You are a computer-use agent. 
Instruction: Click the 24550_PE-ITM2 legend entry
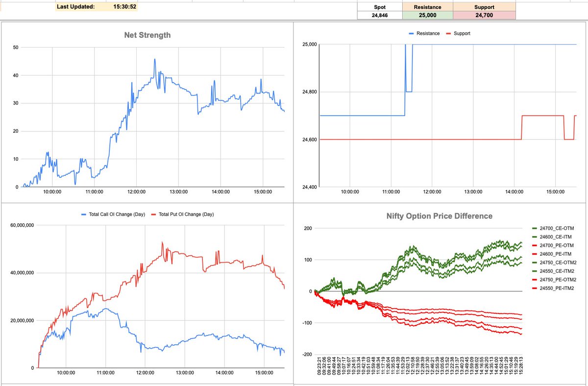pos(554,289)
